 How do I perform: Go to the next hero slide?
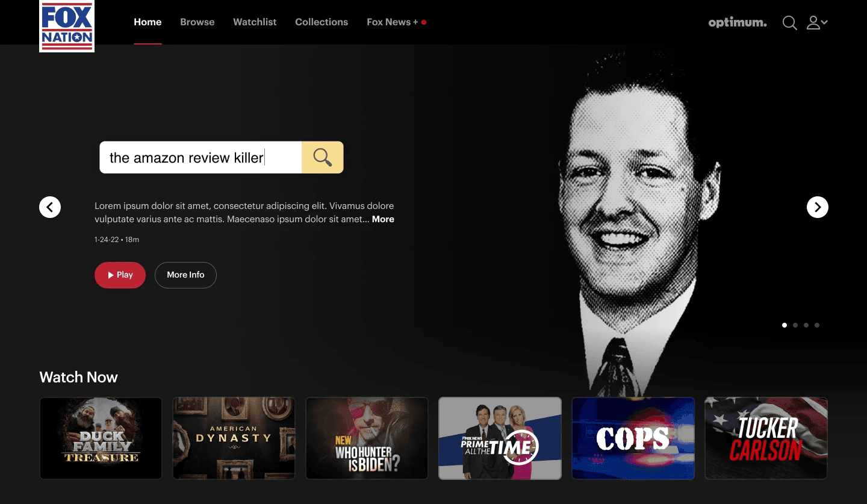[x=818, y=207]
